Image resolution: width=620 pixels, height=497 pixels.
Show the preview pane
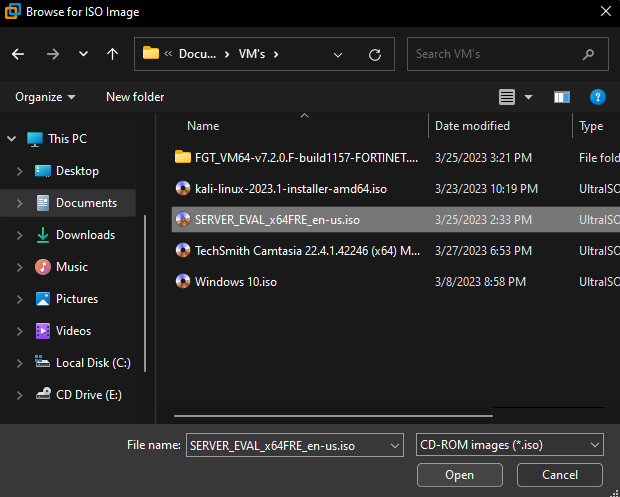pyautogui.click(x=562, y=97)
